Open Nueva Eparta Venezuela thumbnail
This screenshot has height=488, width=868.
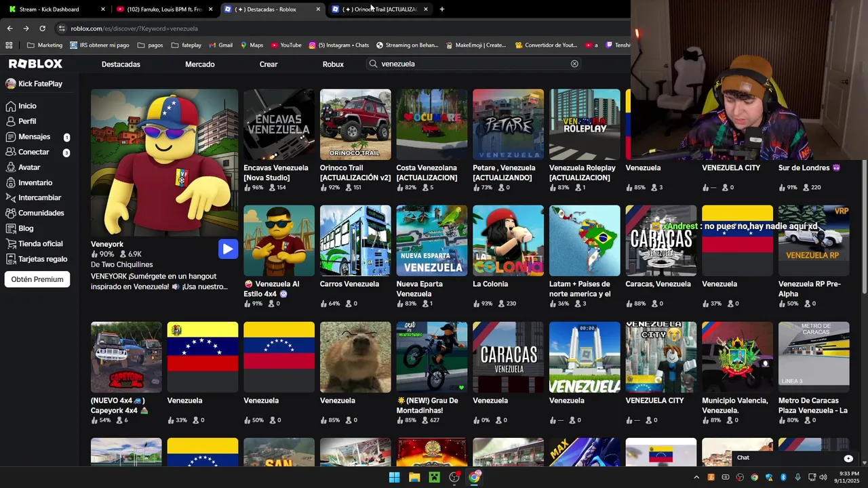click(x=432, y=241)
